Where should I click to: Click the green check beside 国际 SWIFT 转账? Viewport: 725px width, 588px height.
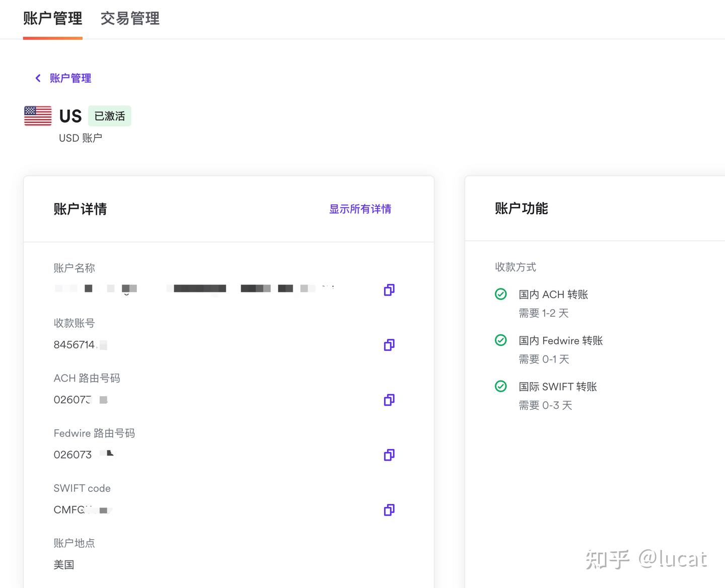501,386
